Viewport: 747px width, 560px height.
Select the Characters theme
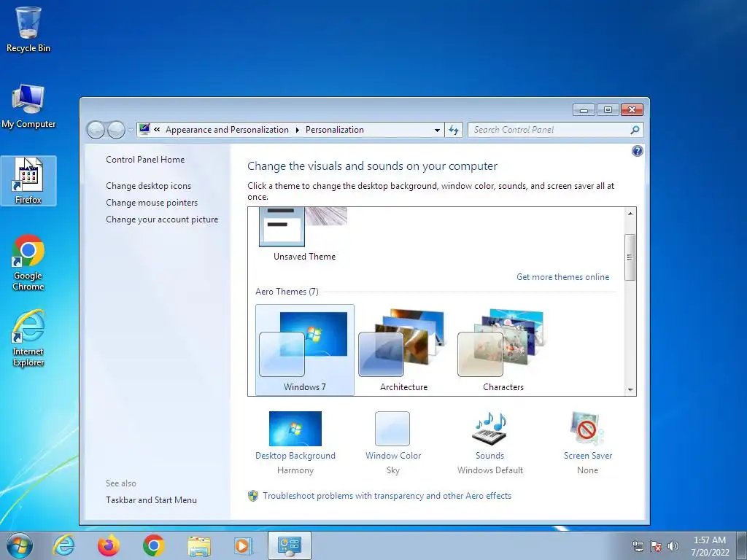click(503, 350)
